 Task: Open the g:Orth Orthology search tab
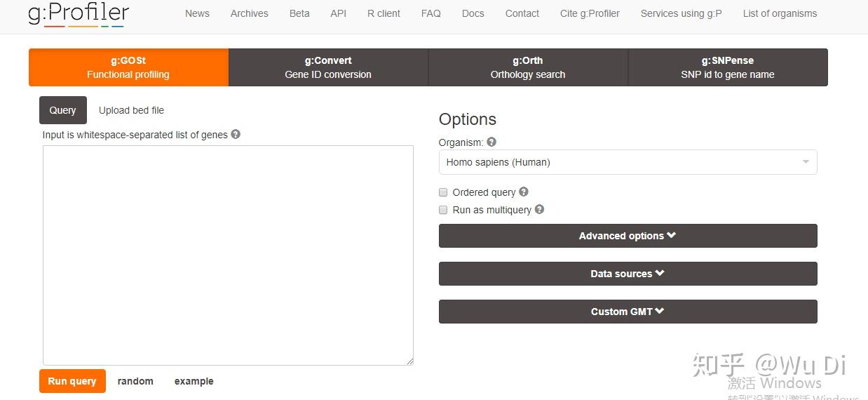(528, 67)
